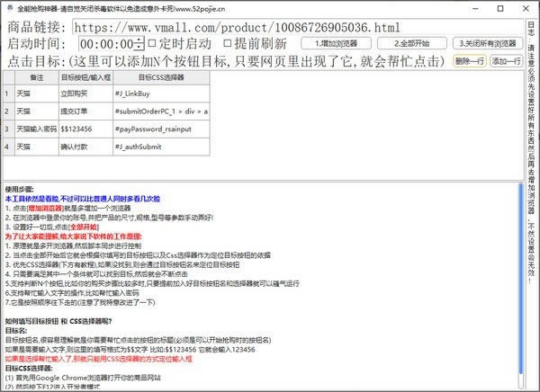Click the 备注 column header

click(x=37, y=77)
